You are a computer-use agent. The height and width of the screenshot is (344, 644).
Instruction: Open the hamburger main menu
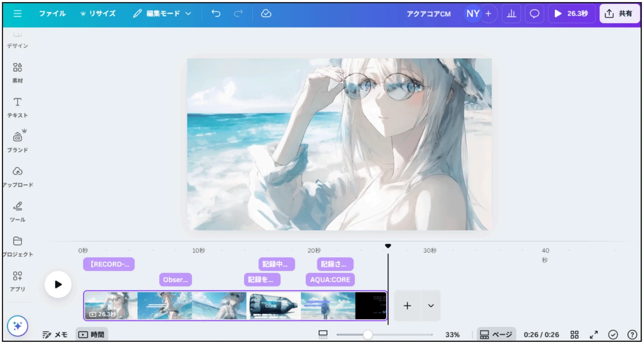click(17, 13)
